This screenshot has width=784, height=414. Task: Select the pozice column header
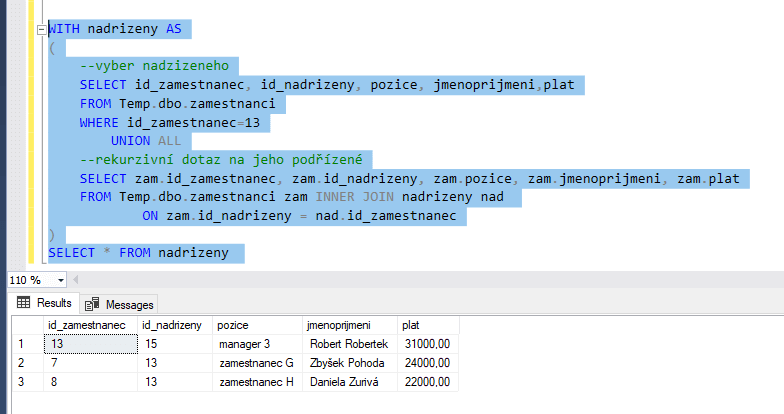tap(258, 325)
